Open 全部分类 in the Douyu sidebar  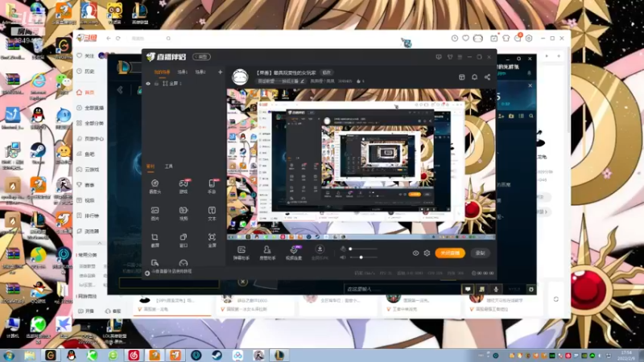(90, 123)
